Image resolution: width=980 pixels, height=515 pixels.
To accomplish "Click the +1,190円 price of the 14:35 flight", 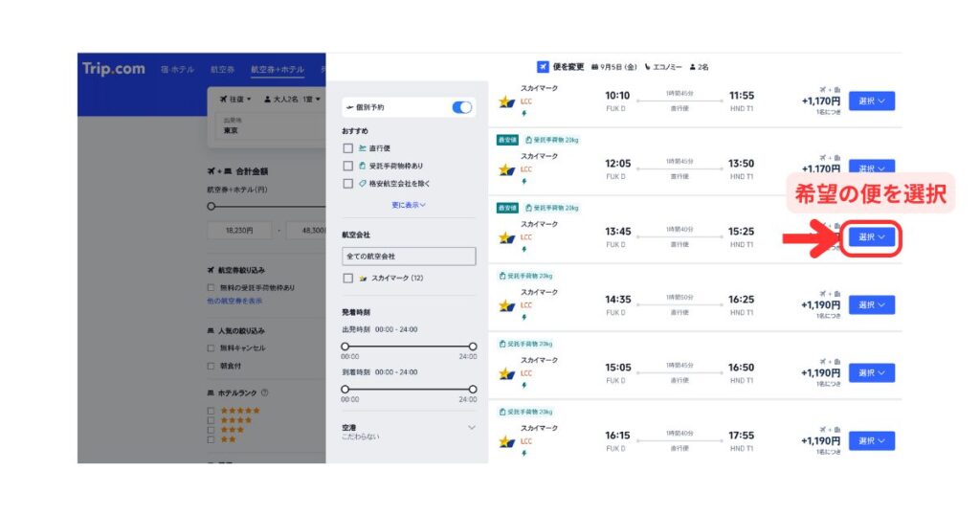I will pos(820,305).
